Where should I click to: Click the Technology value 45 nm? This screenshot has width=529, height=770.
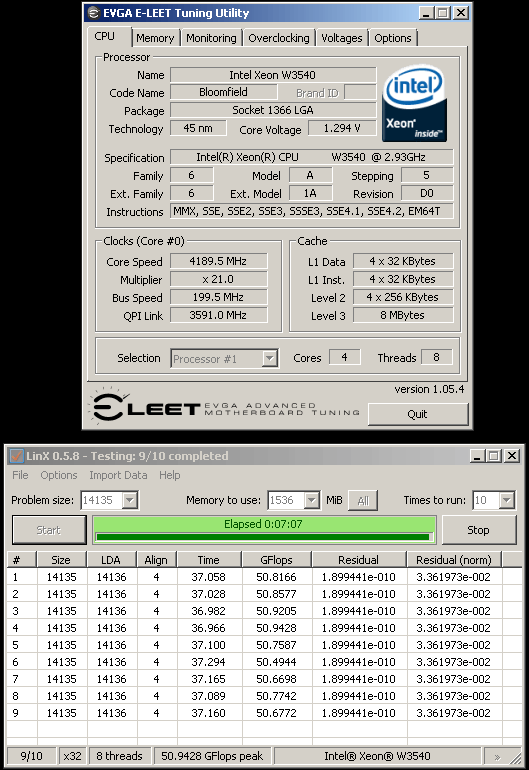(198, 128)
